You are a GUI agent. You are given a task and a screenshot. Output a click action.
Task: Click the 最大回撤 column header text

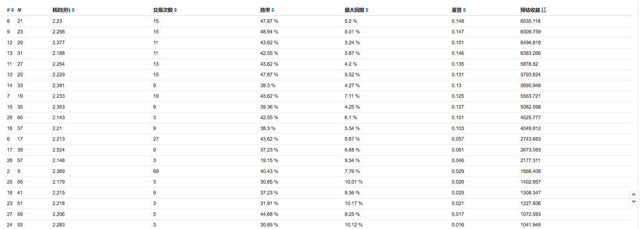pyautogui.click(x=354, y=10)
